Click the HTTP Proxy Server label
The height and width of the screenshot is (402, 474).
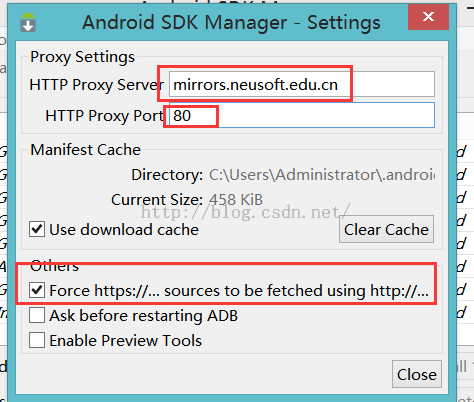[x=97, y=85]
